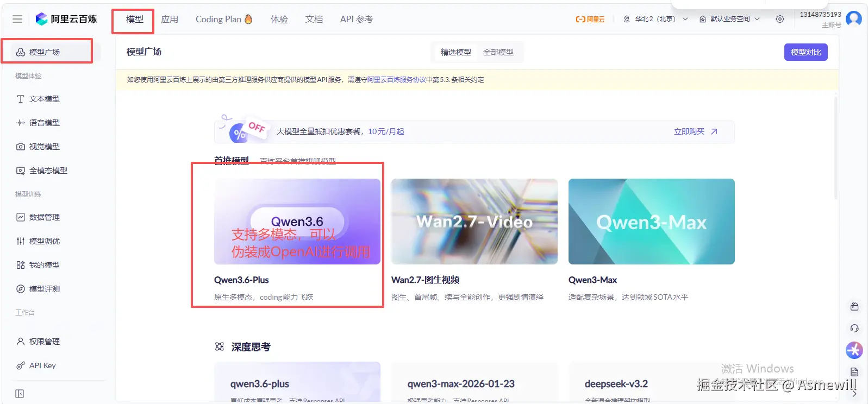This screenshot has height=404, width=868.
Task: Click the account number 13148735193
Action: [820, 15]
